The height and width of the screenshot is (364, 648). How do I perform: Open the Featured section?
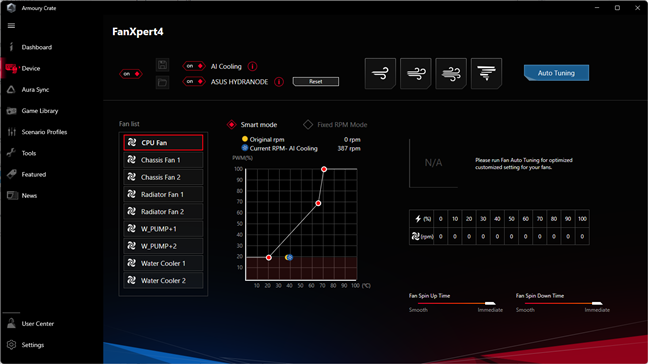(33, 174)
